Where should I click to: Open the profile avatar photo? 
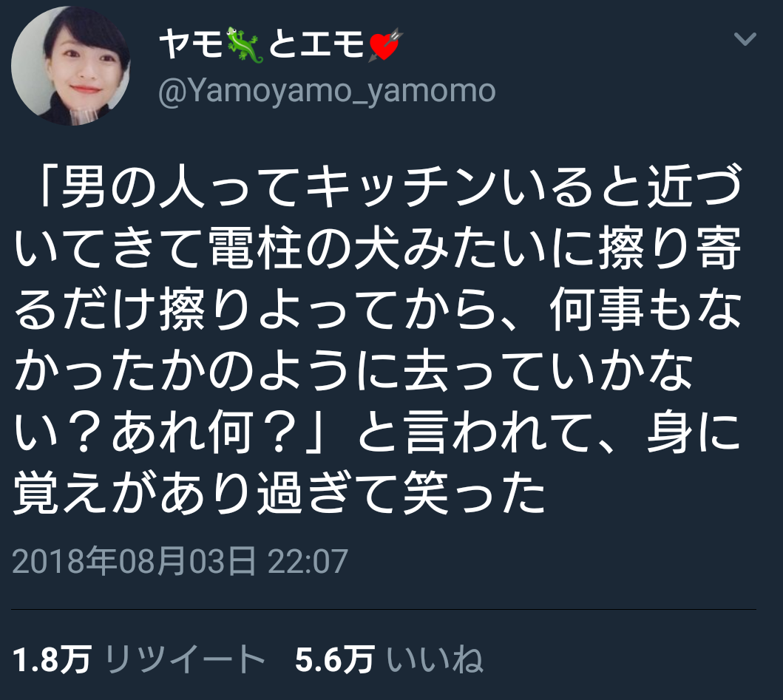[70, 66]
